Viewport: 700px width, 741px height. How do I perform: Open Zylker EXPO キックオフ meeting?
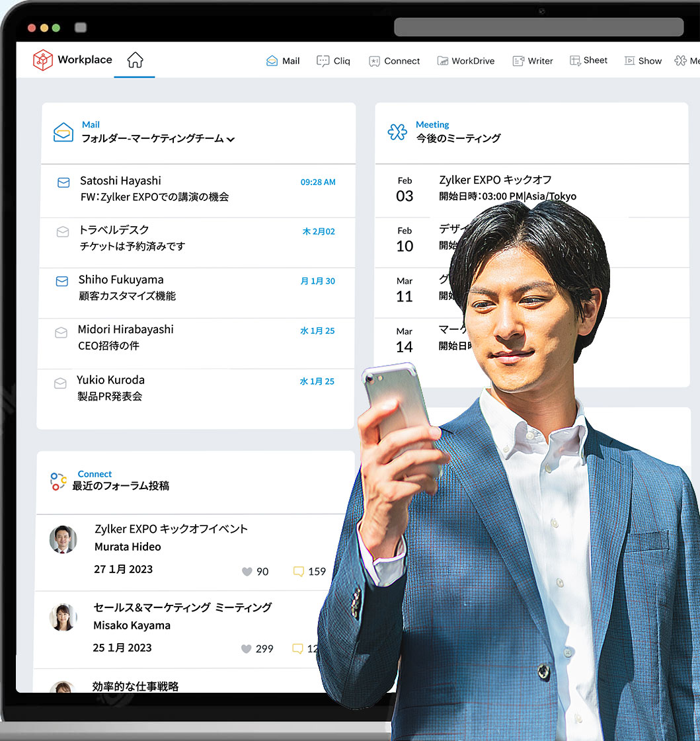(x=495, y=180)
